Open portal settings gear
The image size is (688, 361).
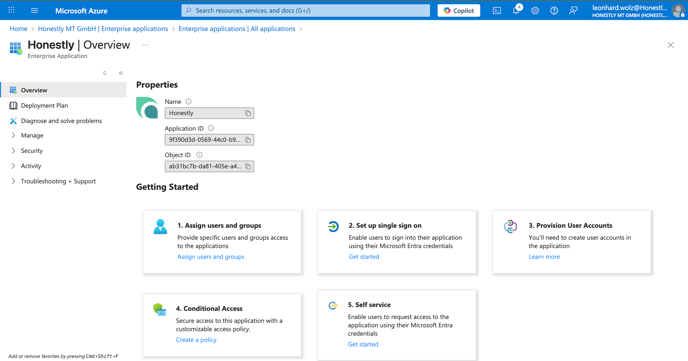point(535,11)
